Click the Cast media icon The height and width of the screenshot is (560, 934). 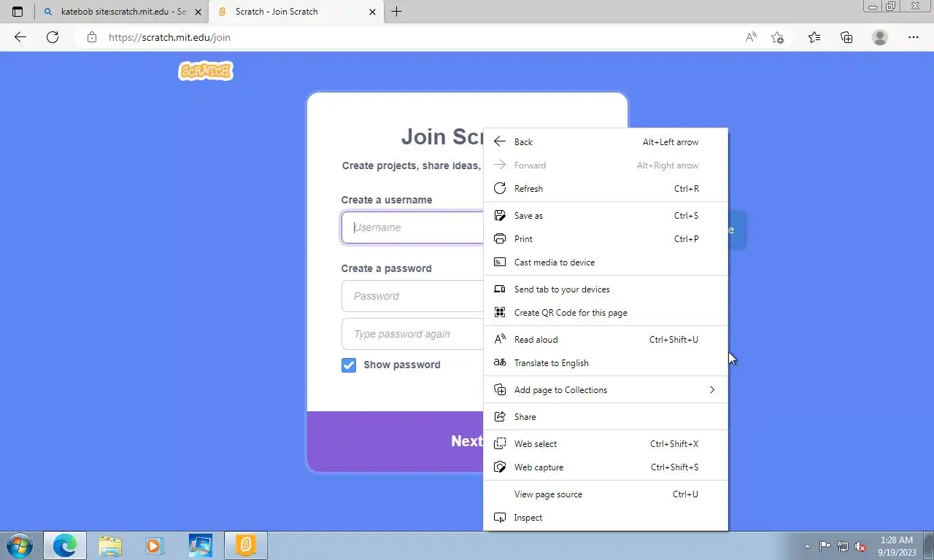point(500,262)
